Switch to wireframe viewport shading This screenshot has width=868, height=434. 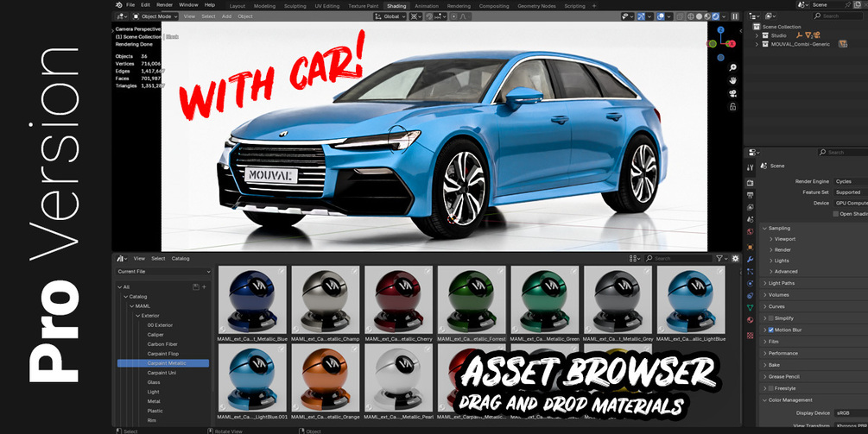click(691, 16)
